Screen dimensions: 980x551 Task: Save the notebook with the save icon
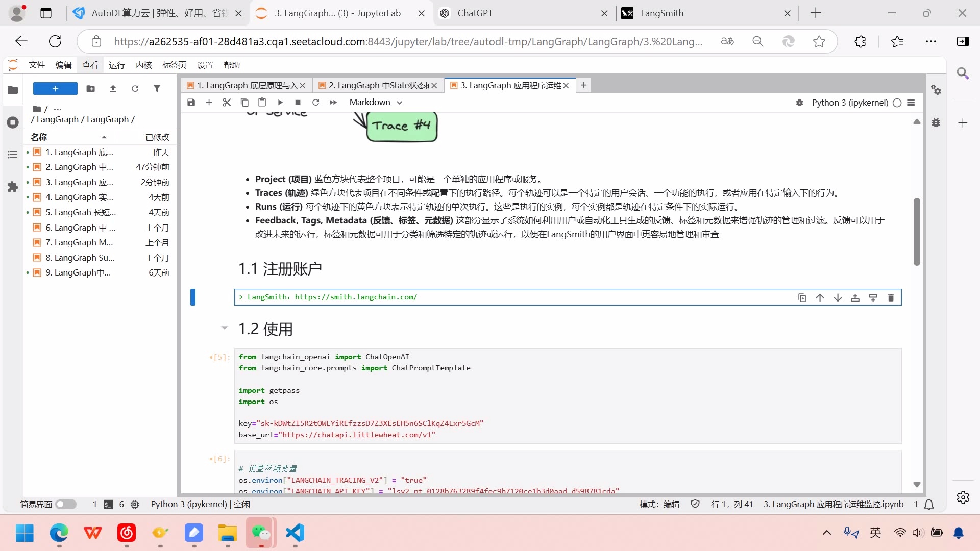pos(191,102)
